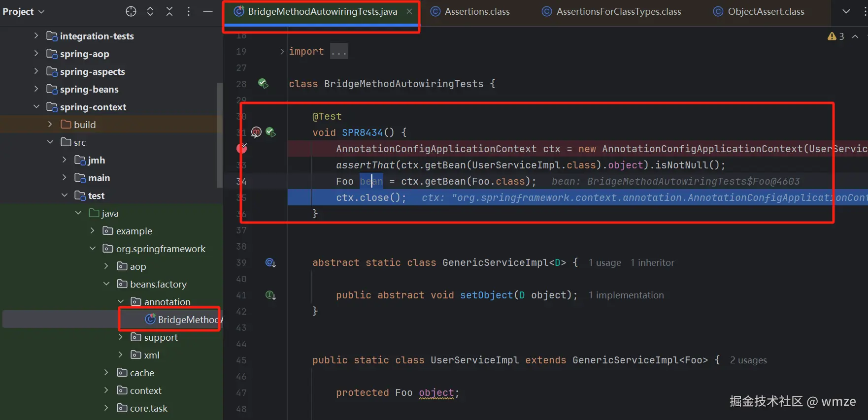Click the run class gutter icon at line 28
The height and width of the screenshot is (420, 868).
[x=263, y=84]
